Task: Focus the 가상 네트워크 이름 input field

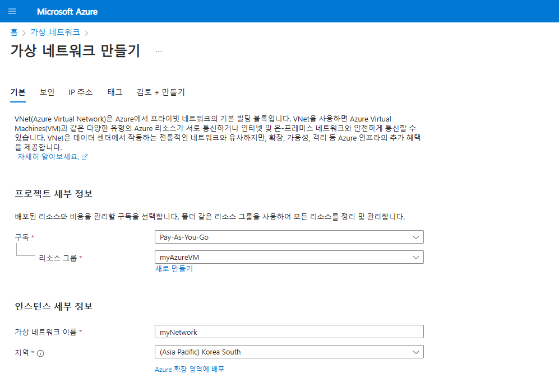Action: pyautogui.click(x=289, y=332)
